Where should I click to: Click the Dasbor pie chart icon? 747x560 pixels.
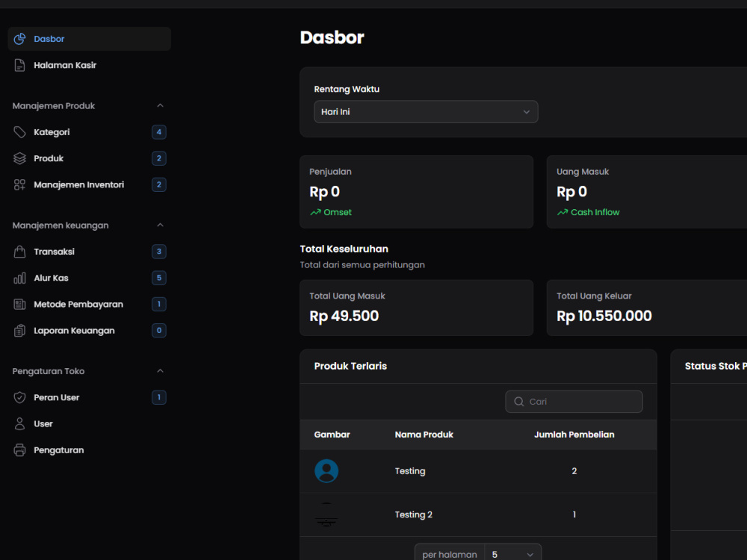tap(19, 39)
